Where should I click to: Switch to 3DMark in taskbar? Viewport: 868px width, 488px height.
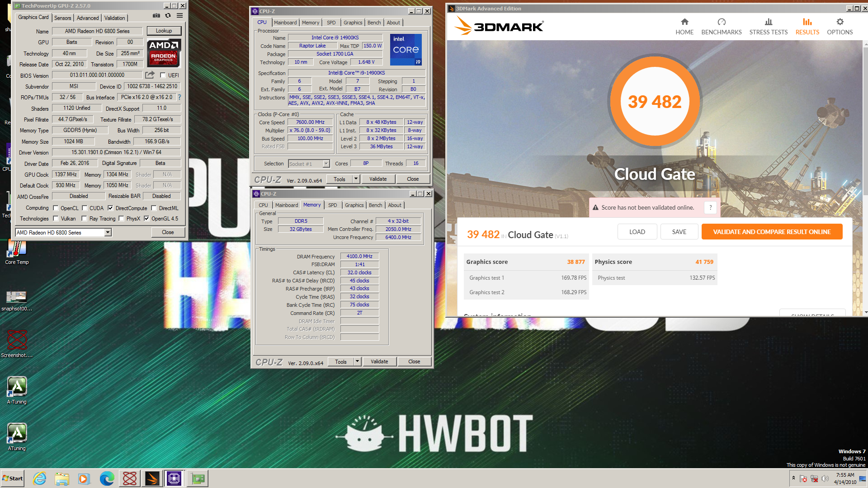pos(152,479)
